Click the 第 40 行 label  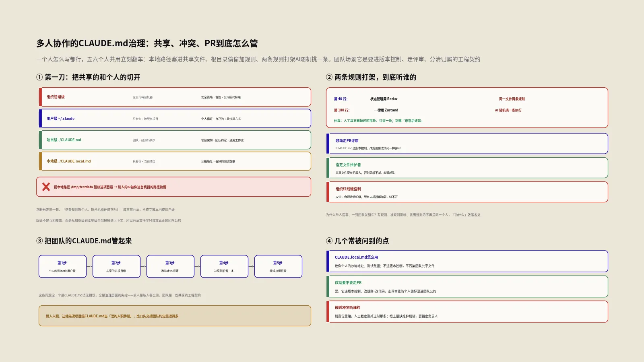[341, 99]
